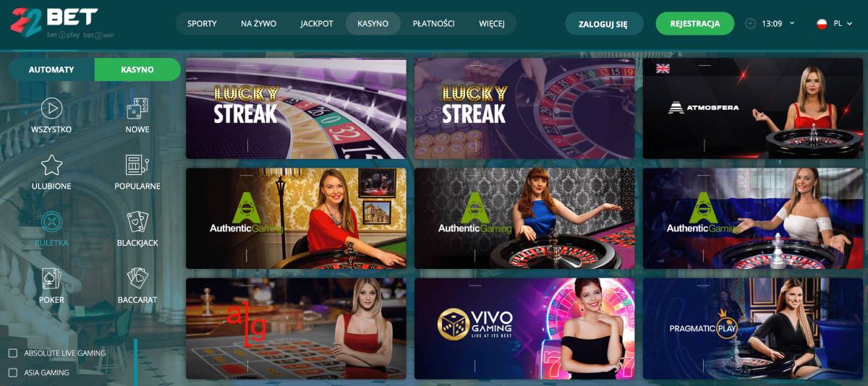
Task: Go to the Sporty menu item
Action: 202,23
